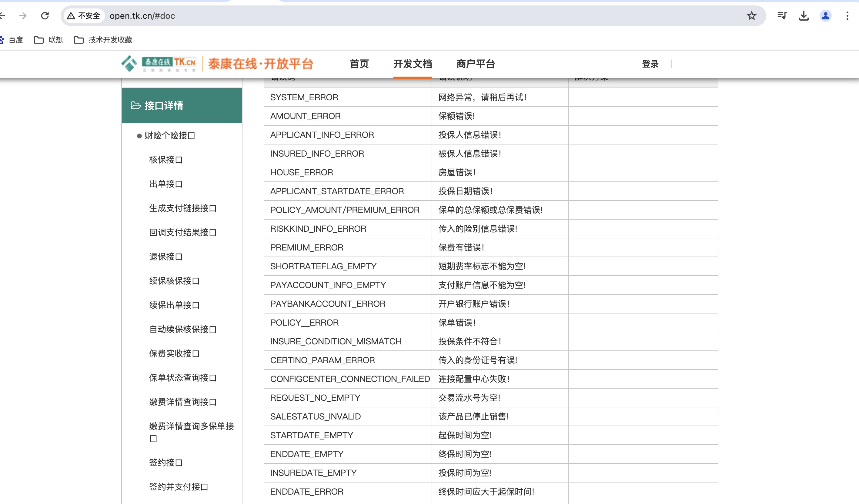Click the 终保时间应大于起保时间! description
The image size is (859, 504).
tap(486, 491)
